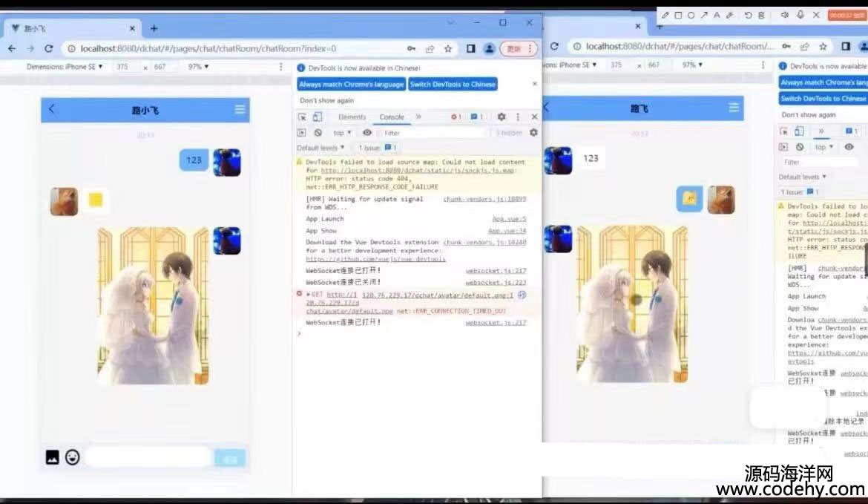
Task: Open a new tab in left browser window
Action: pyautogui.click(x=154, y=28)
